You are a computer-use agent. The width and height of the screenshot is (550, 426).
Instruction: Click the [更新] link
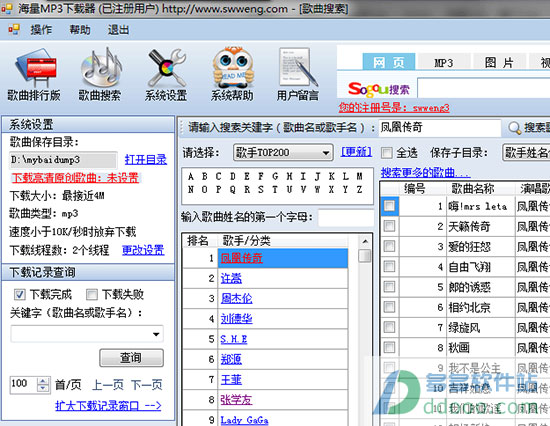click(x=356, y=152)
